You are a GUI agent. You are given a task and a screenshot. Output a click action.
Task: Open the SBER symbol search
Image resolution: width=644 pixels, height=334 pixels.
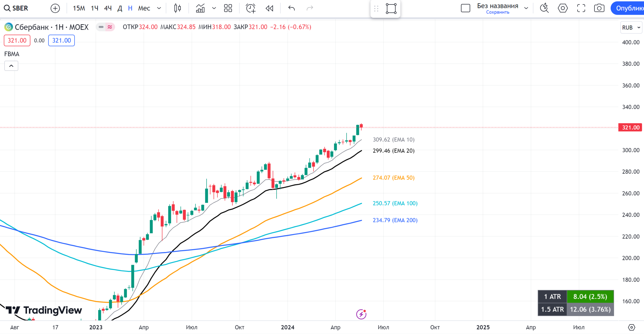16,8
